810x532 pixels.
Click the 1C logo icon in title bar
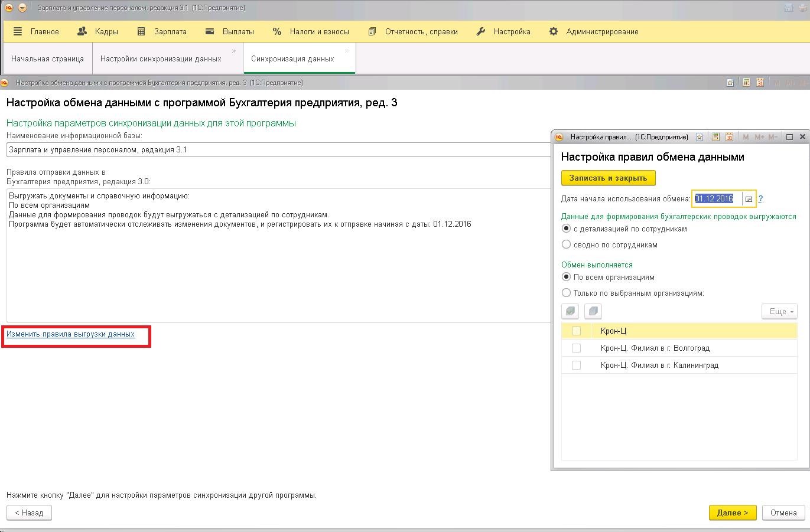click(x=9, y=8)
